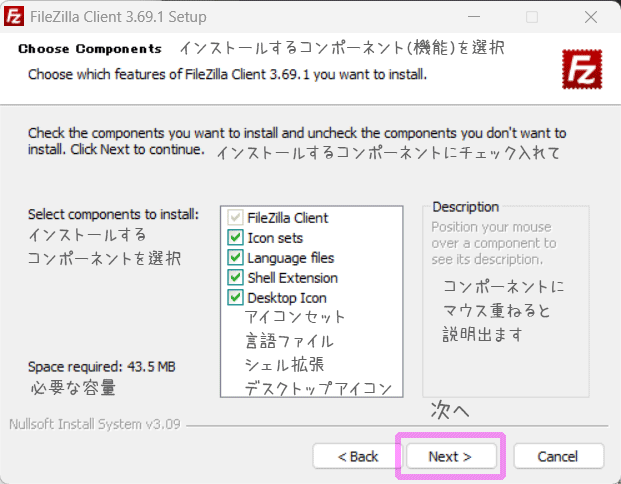Select the Desktop Icon component label
621x484 pixels.
tap(287, 298)
